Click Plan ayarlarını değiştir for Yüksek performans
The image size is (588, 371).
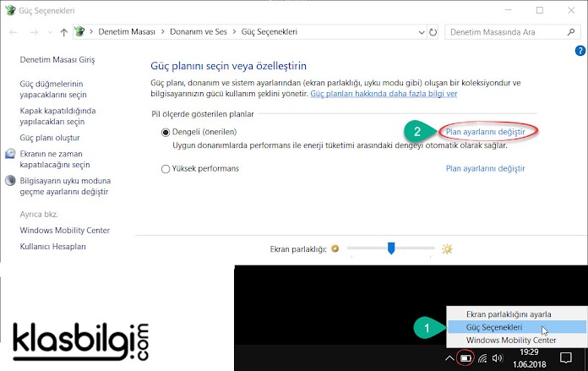[x=485, y=169]
